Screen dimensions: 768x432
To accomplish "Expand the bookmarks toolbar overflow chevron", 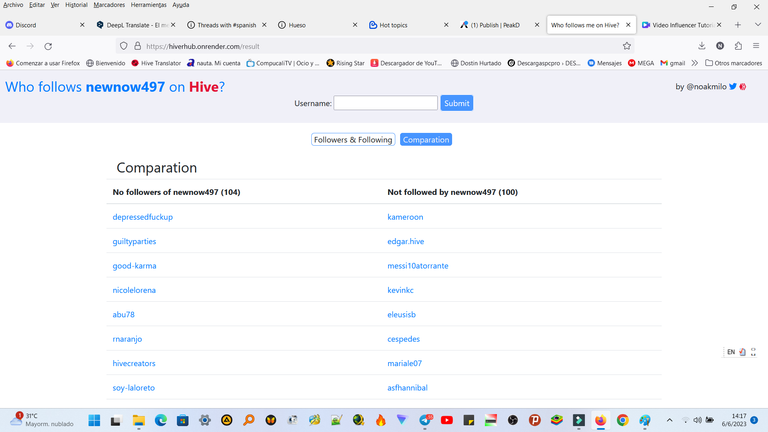I will [x=695, y=63].
